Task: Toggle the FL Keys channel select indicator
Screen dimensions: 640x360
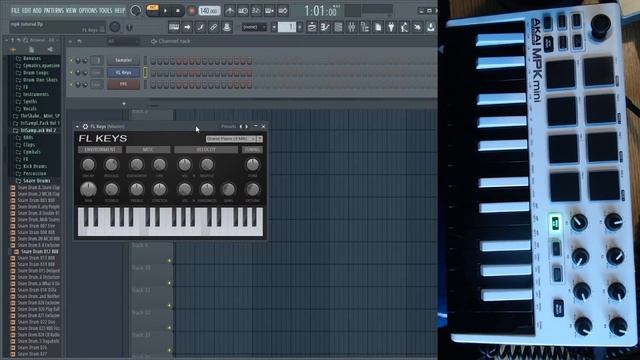Action: click(145, 73)
